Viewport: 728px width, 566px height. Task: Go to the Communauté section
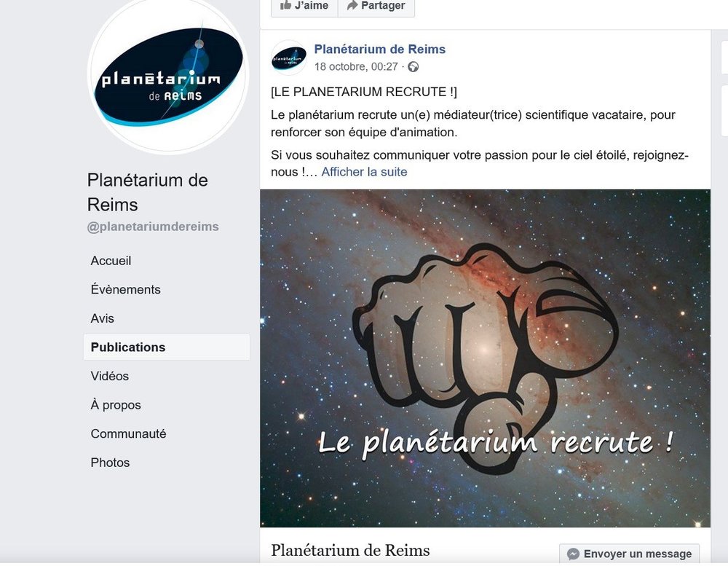tap(128, 433)
